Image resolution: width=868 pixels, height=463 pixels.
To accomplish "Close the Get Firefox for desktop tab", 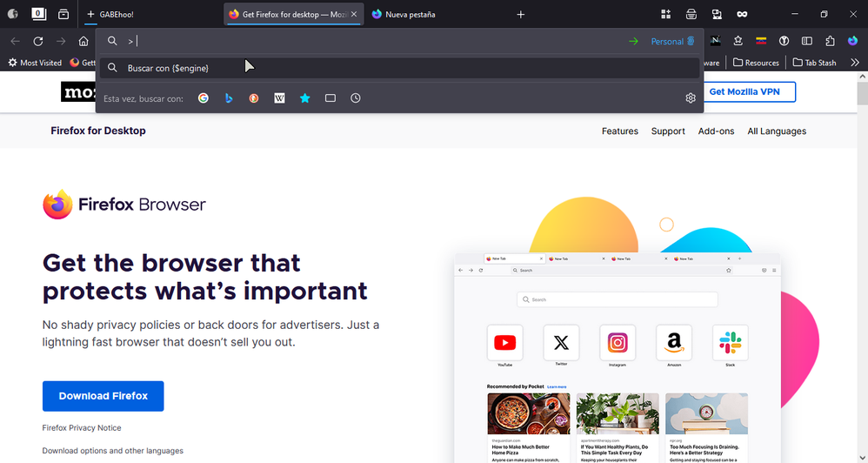I will [x=354, y=15].
